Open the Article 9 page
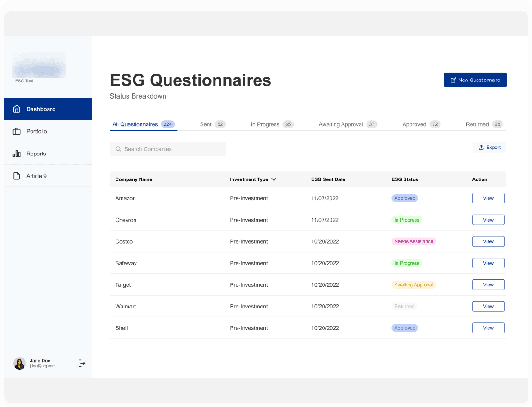The height and width of the screenshot is (407, 532). pos(48,176)
